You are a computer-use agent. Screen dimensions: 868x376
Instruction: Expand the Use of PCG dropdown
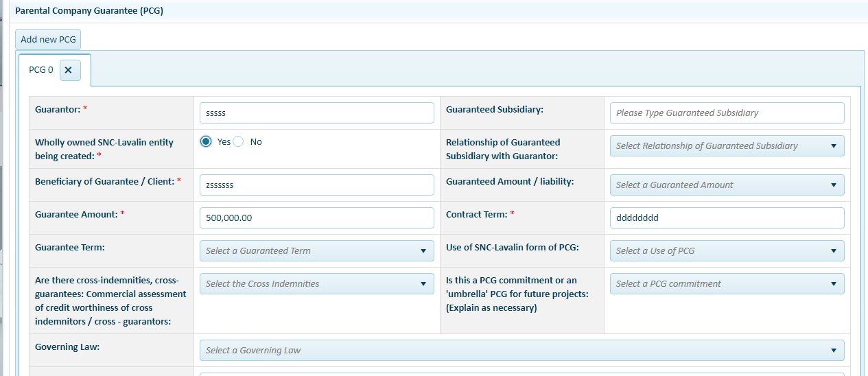[x=726, y=251]
